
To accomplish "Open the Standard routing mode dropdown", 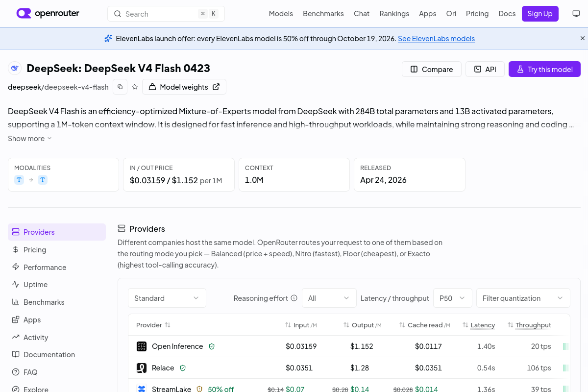I will point(167,298).
